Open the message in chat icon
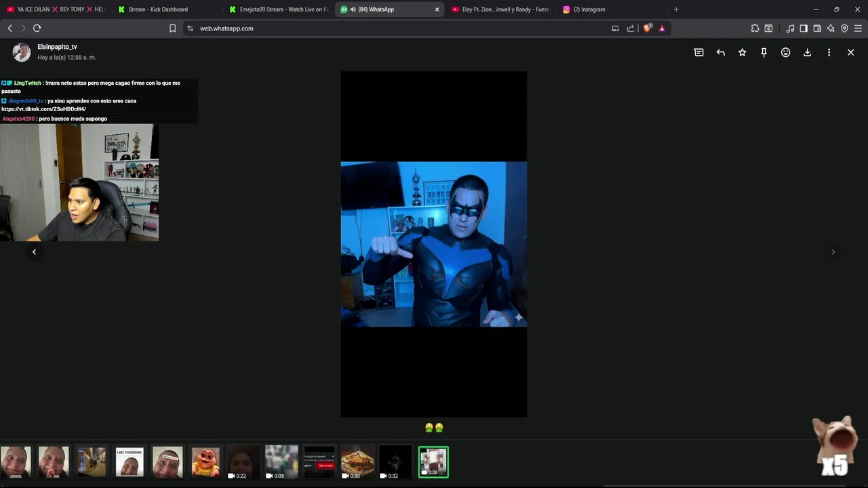The image size is (868, 488). coord(698,52)
